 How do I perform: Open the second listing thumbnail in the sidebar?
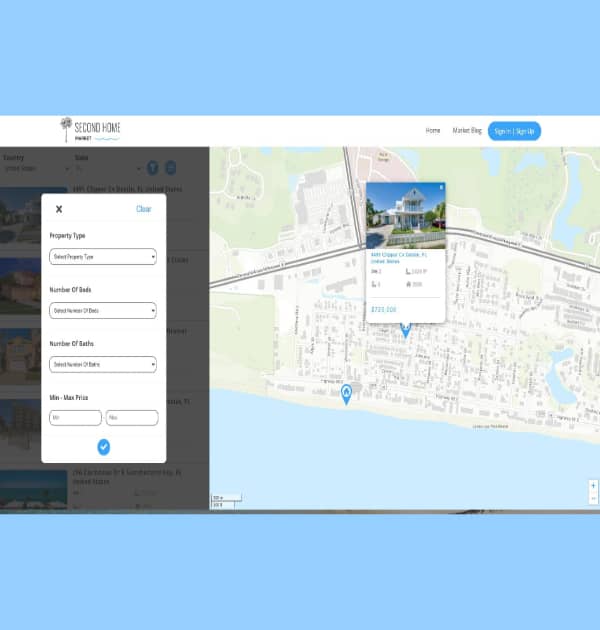coord(20,286)
